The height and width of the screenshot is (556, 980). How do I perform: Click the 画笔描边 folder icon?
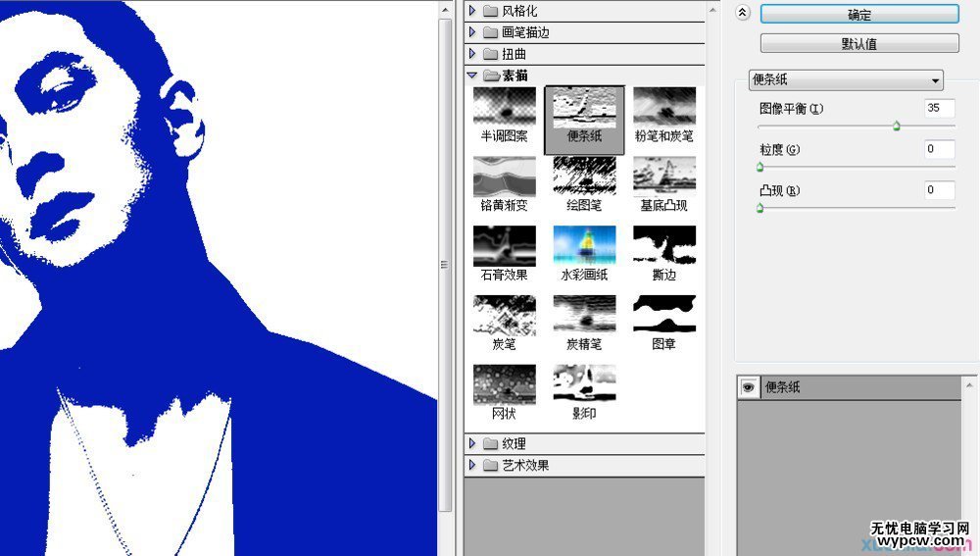[491, 32]
